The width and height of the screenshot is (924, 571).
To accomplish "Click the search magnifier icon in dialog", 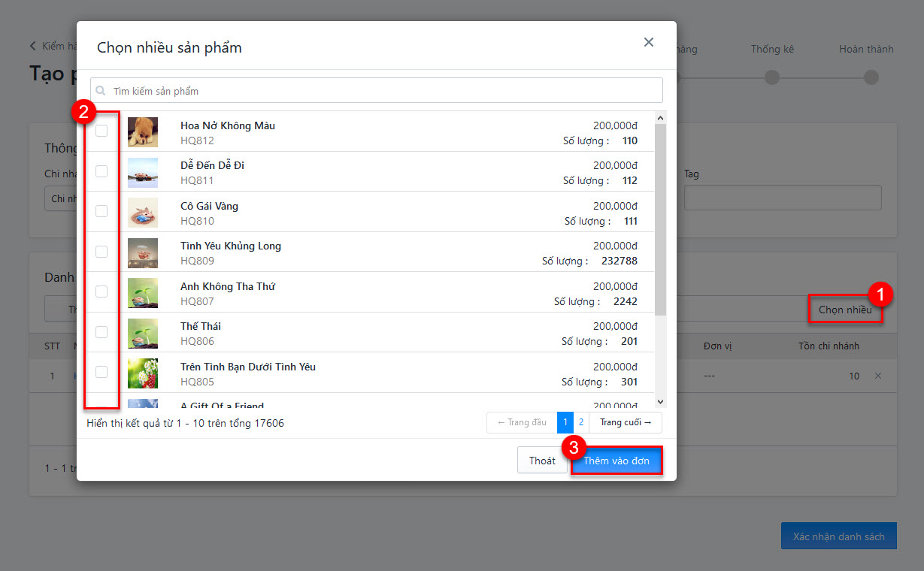I will point(101,91).
